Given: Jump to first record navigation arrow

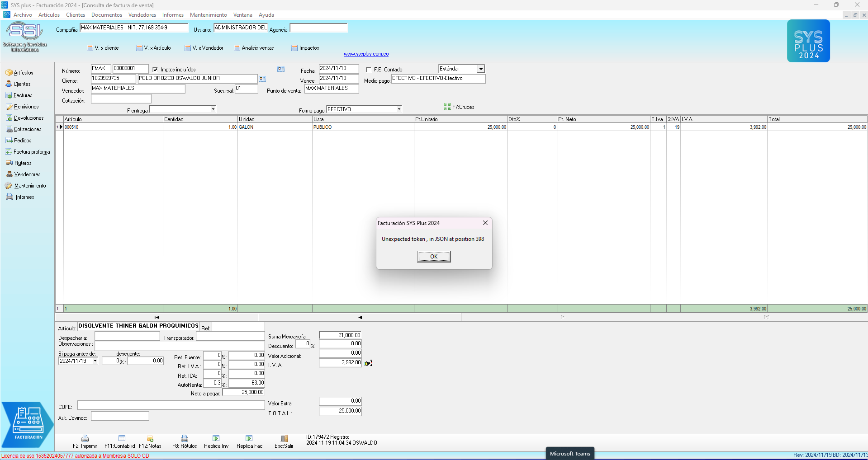Looking at the screenshot, I should [157, 317].
